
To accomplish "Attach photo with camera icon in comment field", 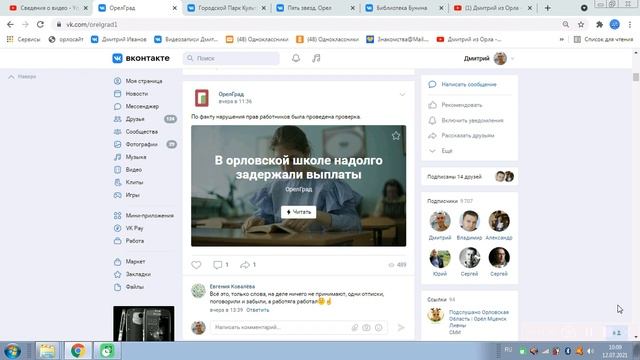I will click(367, 327).
